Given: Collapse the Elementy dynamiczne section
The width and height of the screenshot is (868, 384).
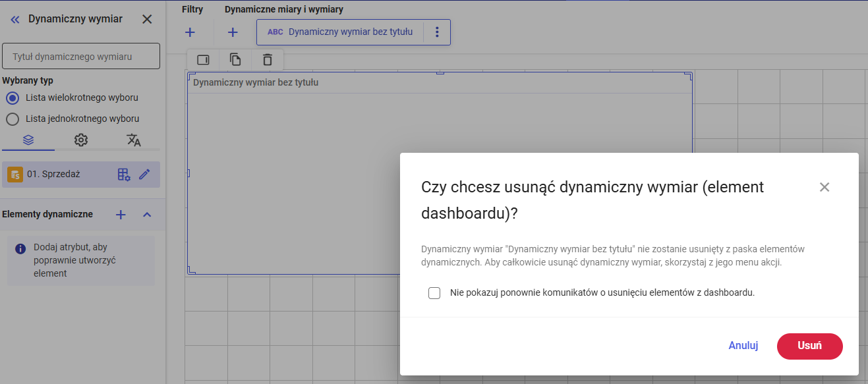Looking at the screenshot, I should [x=147, y=215].
